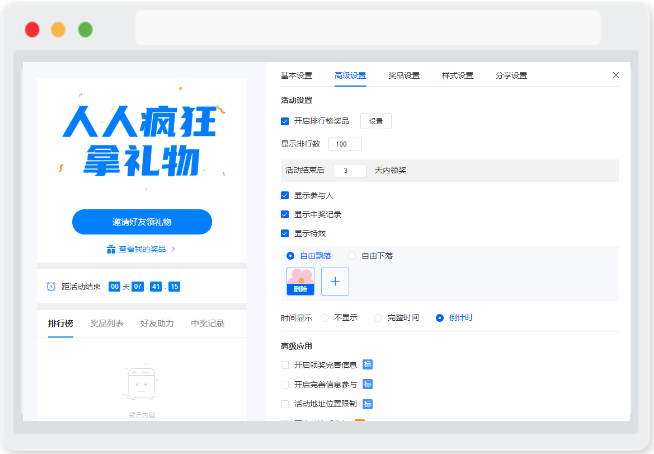This screenshot has width=654, height=454.
Task: Click the 标 badge next to 活动地址位置限制
Action: tap(367, 404)
